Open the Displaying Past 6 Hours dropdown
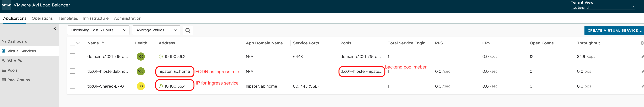The width and height of the screenshot is (644, 107). [x=98, y=30]
